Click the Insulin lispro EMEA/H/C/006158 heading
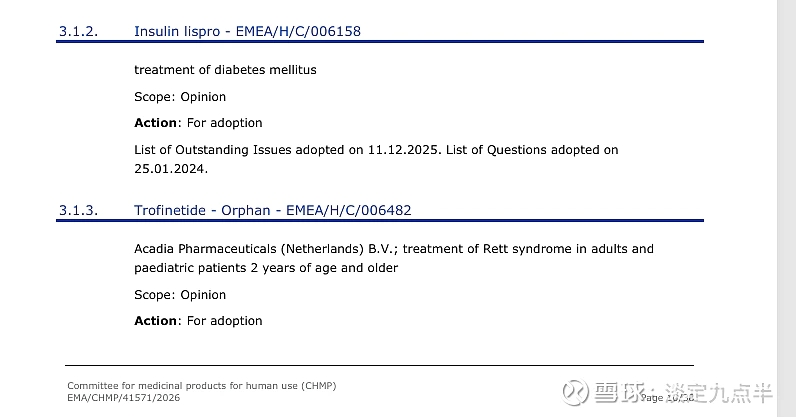The width and height of the screenshot is (796, 417). click(x=247, y=31)
